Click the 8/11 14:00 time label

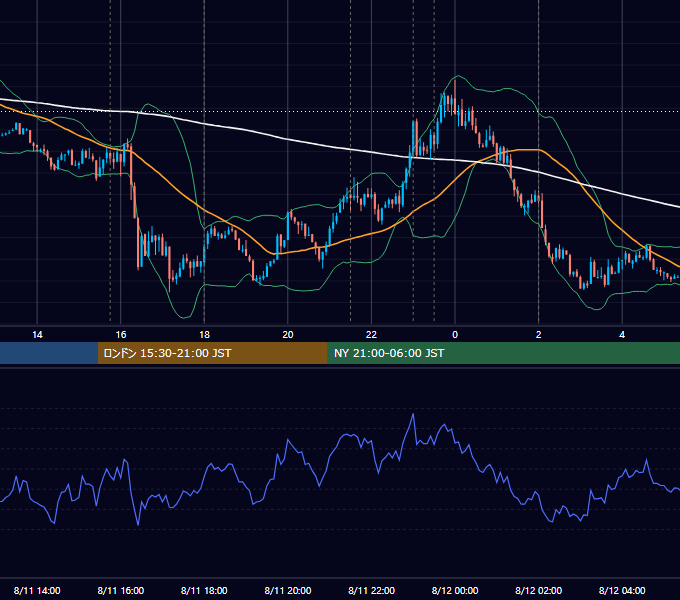click(37, 590)
